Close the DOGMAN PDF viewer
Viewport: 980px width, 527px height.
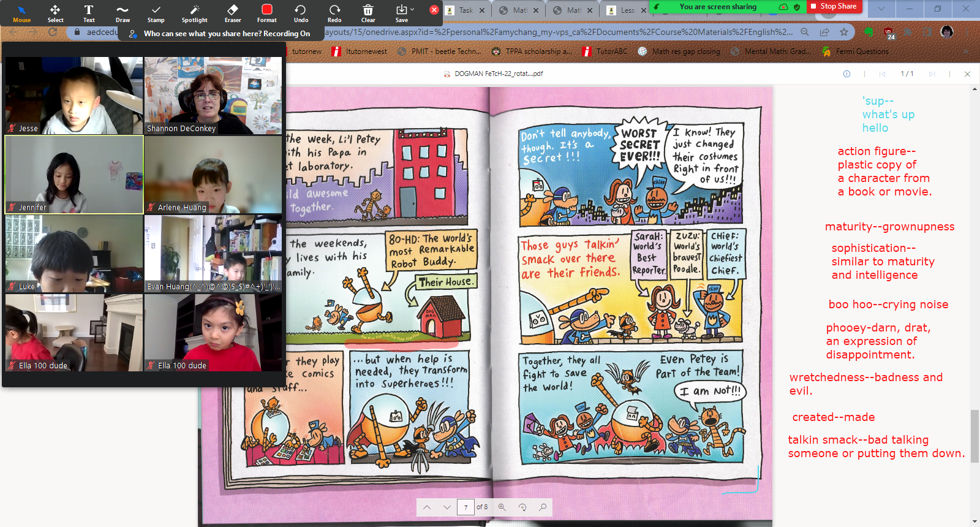pyautogui.click(x=967, y=74)
